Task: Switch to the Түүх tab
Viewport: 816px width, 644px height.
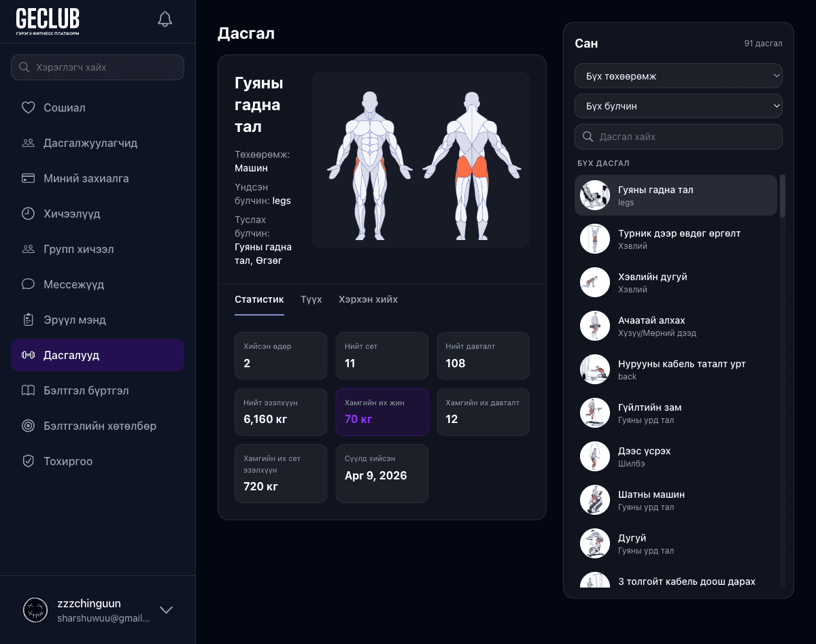Action: (x=311, y=299)
